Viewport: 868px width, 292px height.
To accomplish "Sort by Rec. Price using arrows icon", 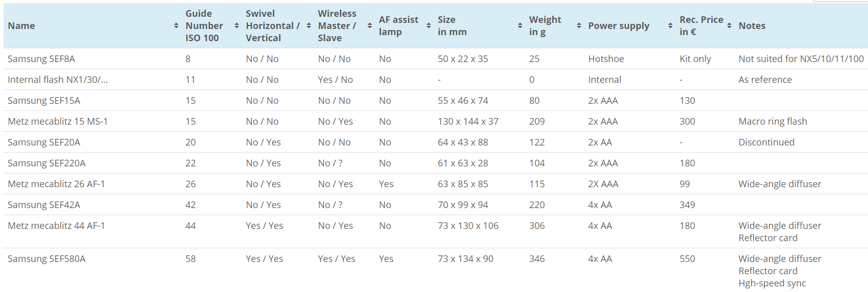I will click(x=729, y=26).
